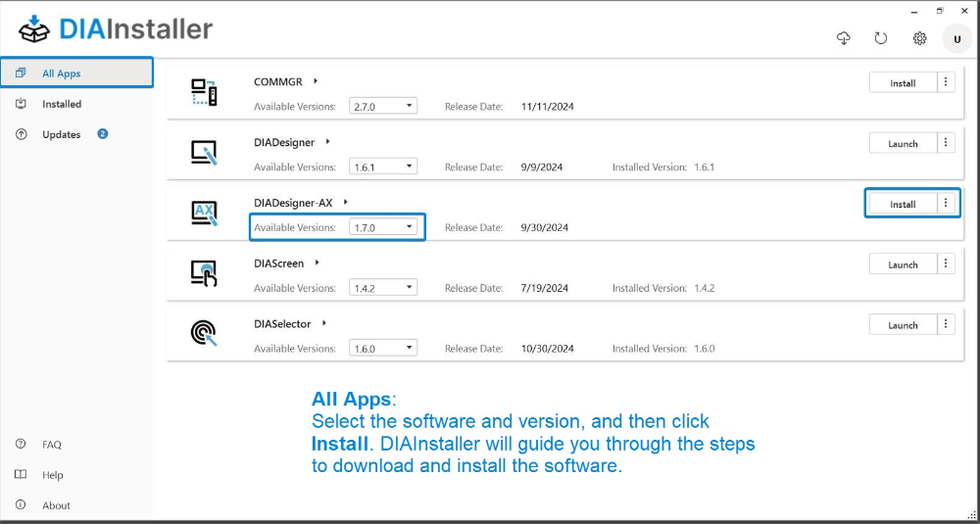Click Install button for COMMGR
This screenshot has width=980, height=524.
[x=904, y=82]
